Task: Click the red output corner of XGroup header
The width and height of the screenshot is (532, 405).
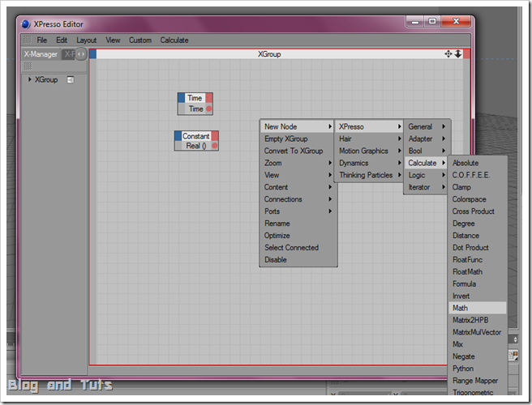Action: tap(467, 54)
